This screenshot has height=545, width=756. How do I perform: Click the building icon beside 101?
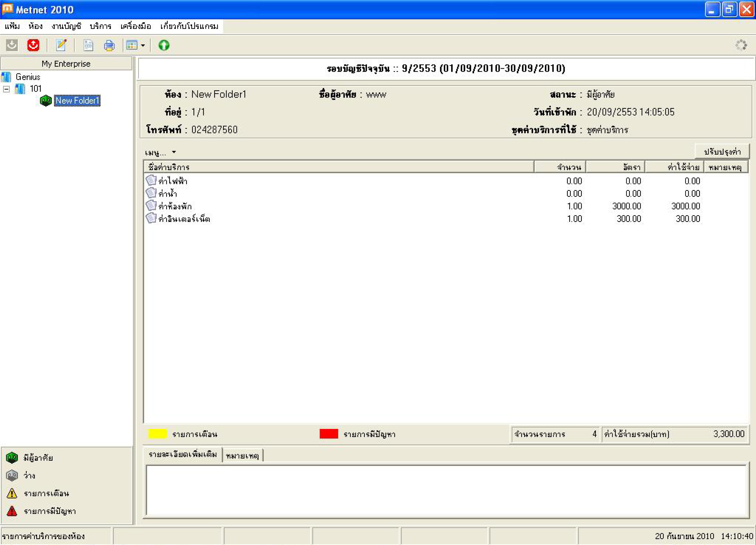click(x=20, y=89)
